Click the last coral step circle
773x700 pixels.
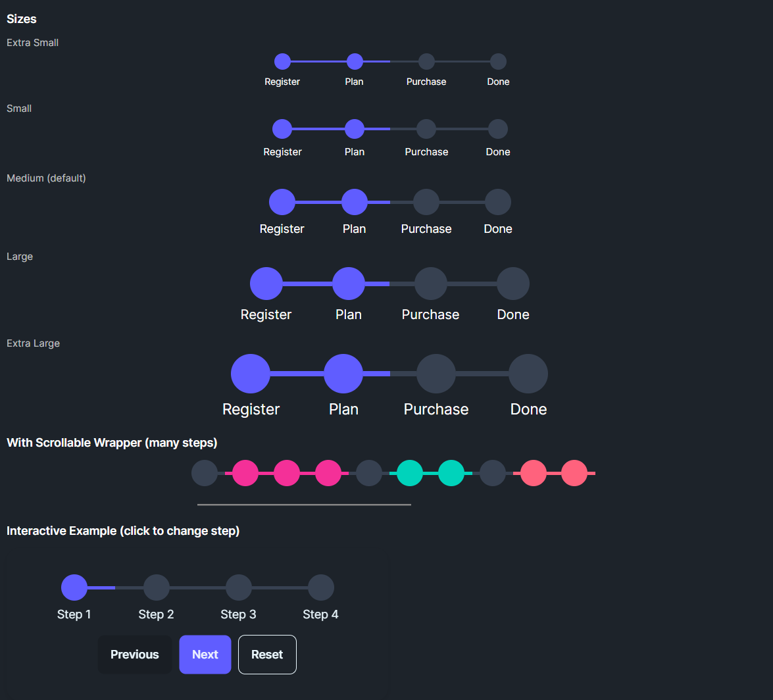click(574, 473)
